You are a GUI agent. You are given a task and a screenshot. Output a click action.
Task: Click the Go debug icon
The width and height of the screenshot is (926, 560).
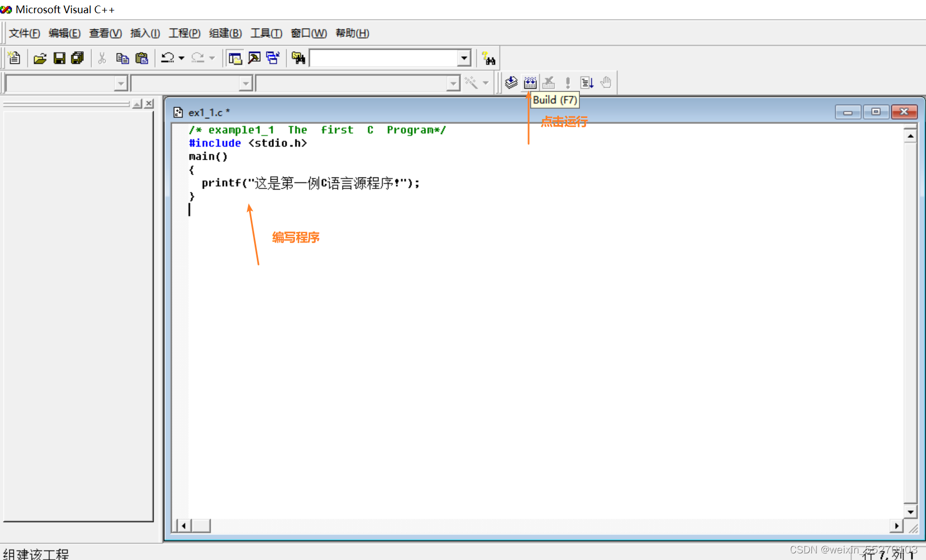(587, 83)
